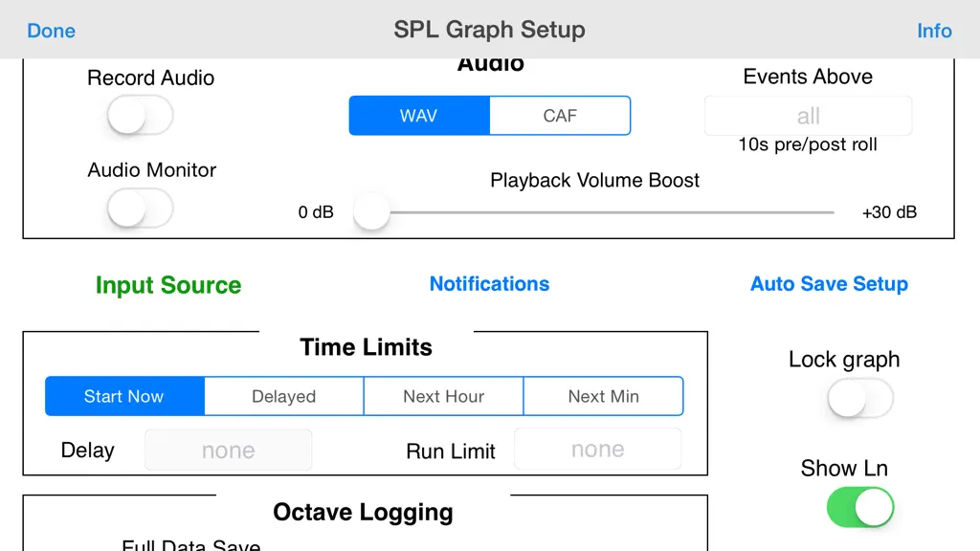Screen dimensions: 980x551
Task: Select WAV audio format
Action: pos(419,116)
